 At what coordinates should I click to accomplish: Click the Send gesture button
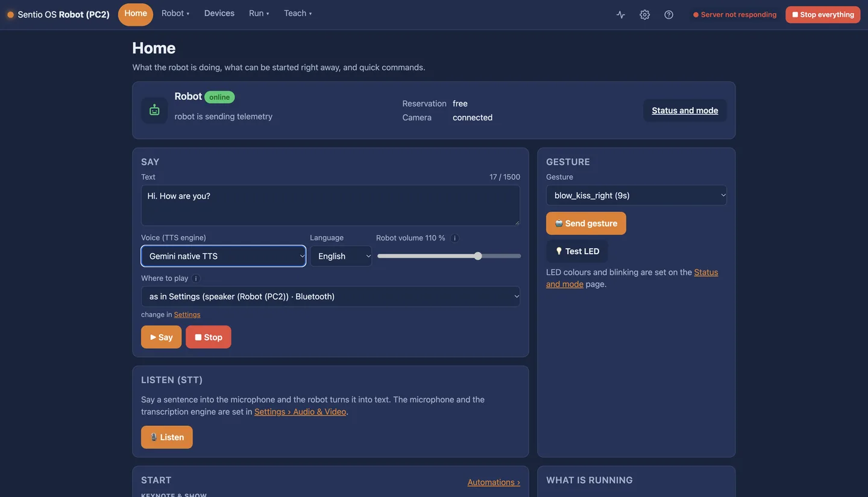click(586, 223)
